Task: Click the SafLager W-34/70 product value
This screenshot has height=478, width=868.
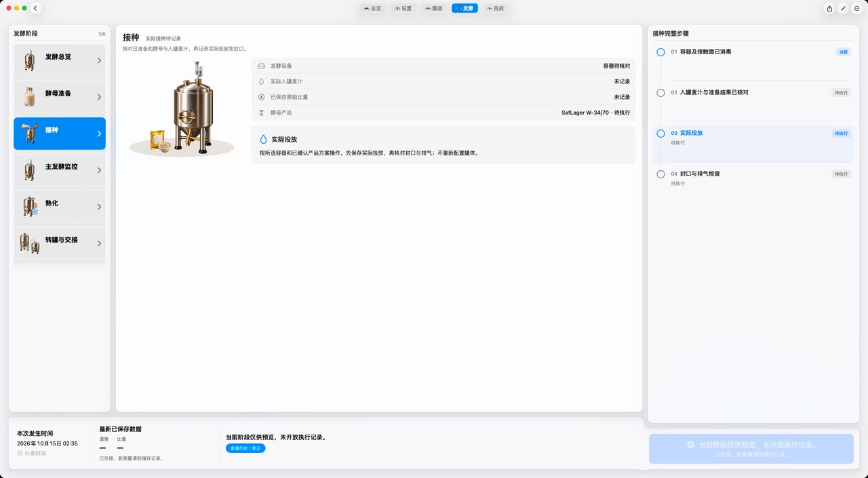Action: tap(595, 113)
